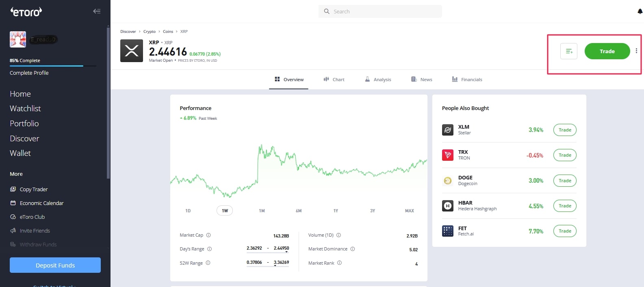
Task: Click the XLM Stellar coin icon
Action: (448, 130)
